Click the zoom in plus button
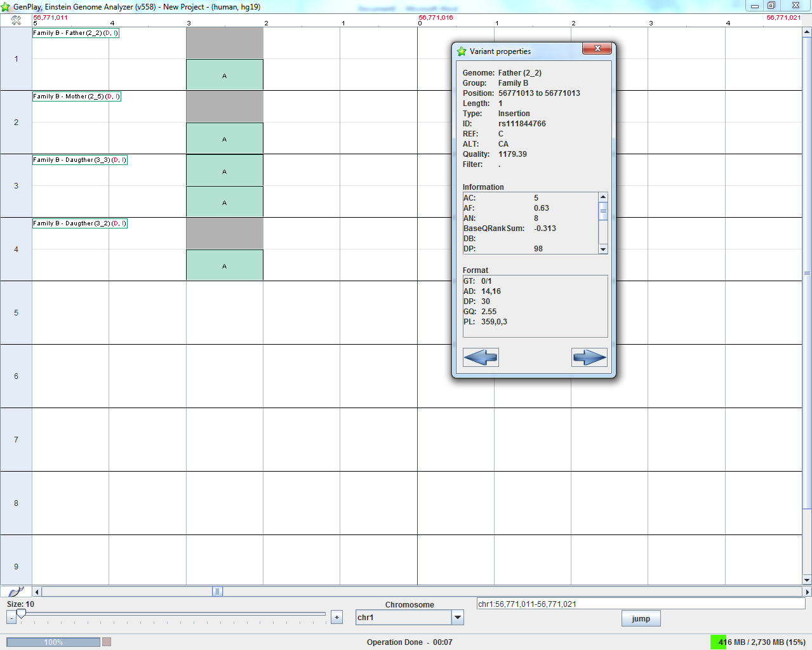The image size is (812, 650). [336, 617]
